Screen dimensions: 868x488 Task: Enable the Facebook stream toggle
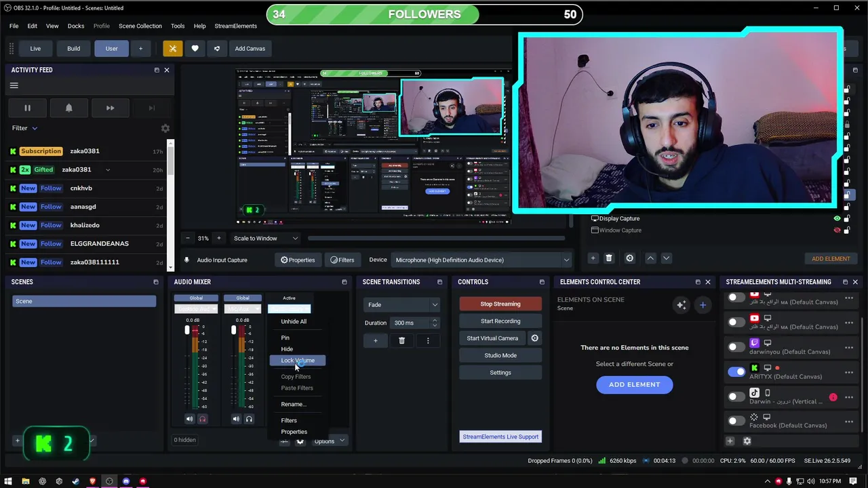point(736,421)
